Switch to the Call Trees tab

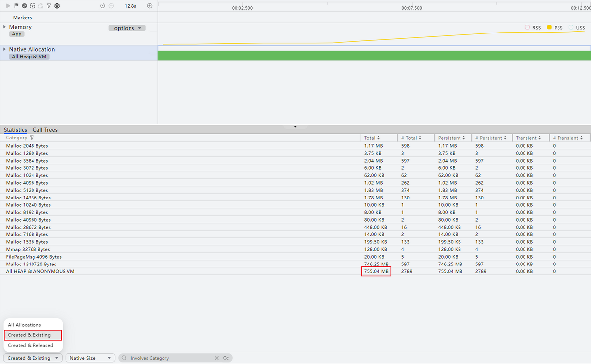pyautogui.click(x=45, y=130)
